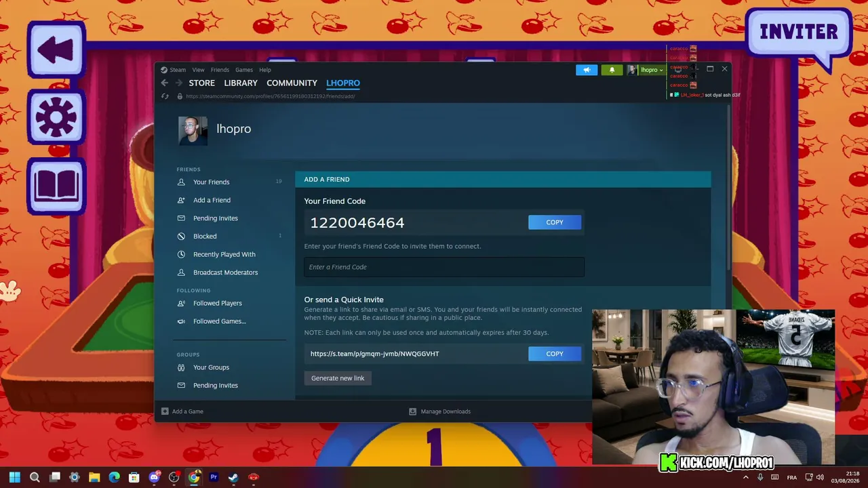
Task: Open Windows taskbar search
Action: [35, 477]
